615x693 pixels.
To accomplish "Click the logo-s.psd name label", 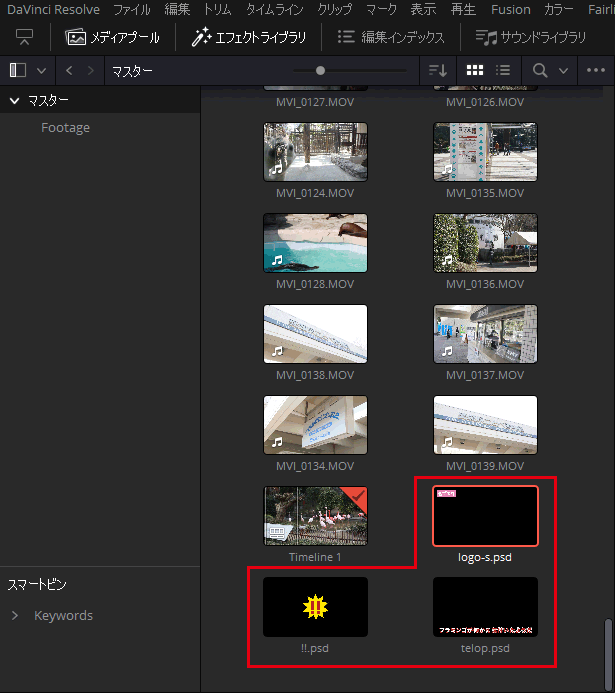I will click(x=485, y=557).
